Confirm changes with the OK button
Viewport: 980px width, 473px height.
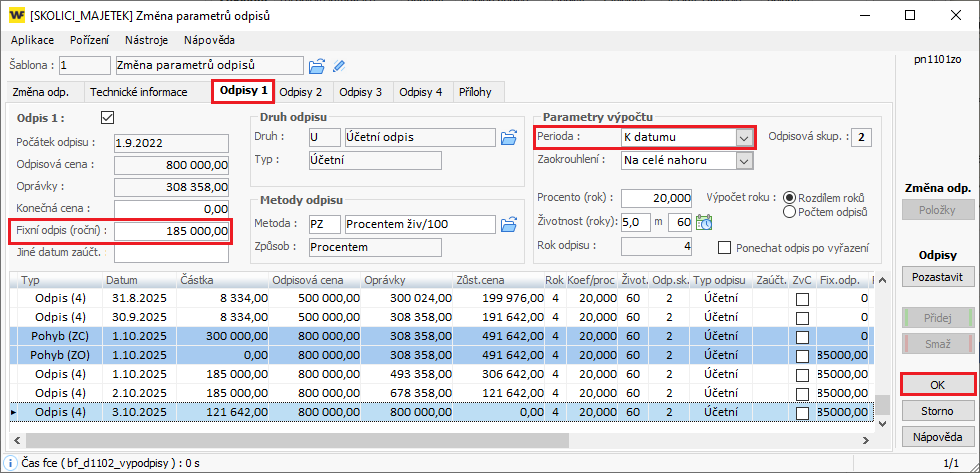point(937,384)
